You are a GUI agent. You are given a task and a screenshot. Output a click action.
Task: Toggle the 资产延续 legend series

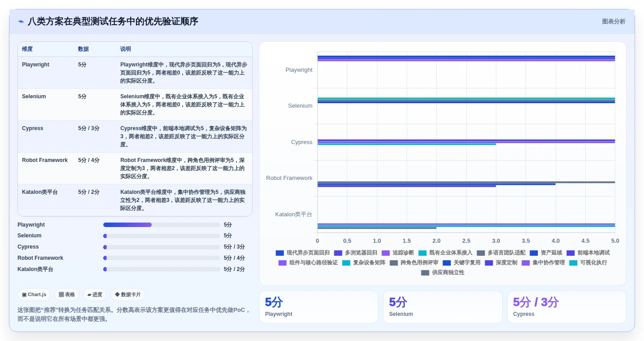546,253
